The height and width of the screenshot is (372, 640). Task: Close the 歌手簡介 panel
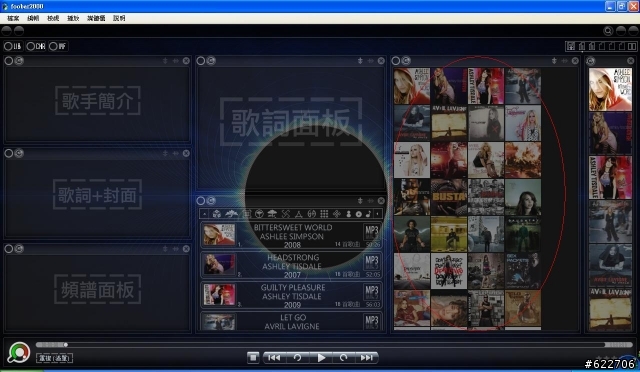(x=186, y=61)
